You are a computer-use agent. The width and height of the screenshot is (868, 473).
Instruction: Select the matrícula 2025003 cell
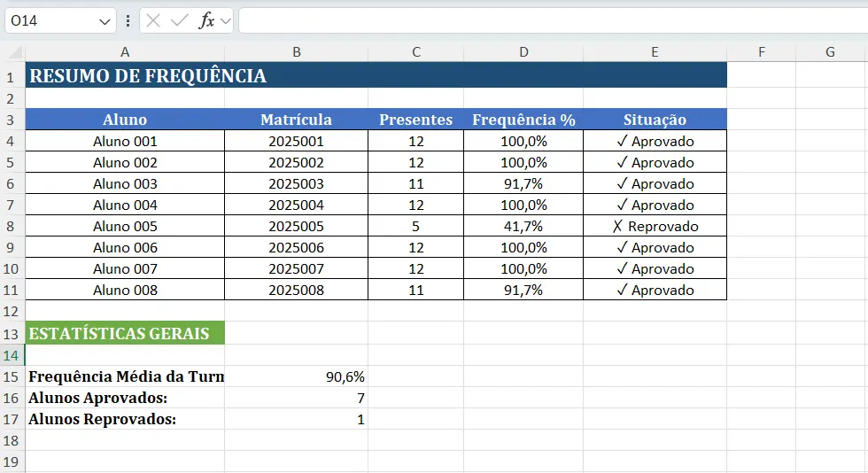pos(296,183)
